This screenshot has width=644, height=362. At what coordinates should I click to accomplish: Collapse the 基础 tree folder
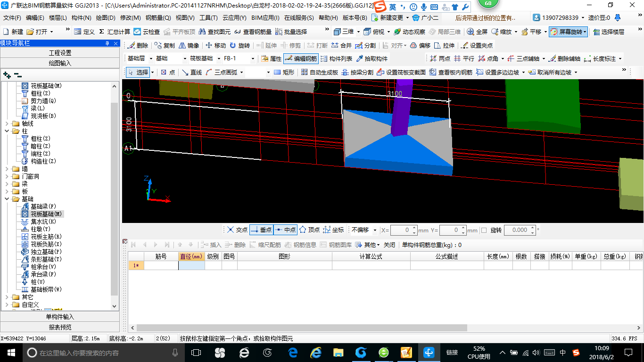[x=7, y=199]
